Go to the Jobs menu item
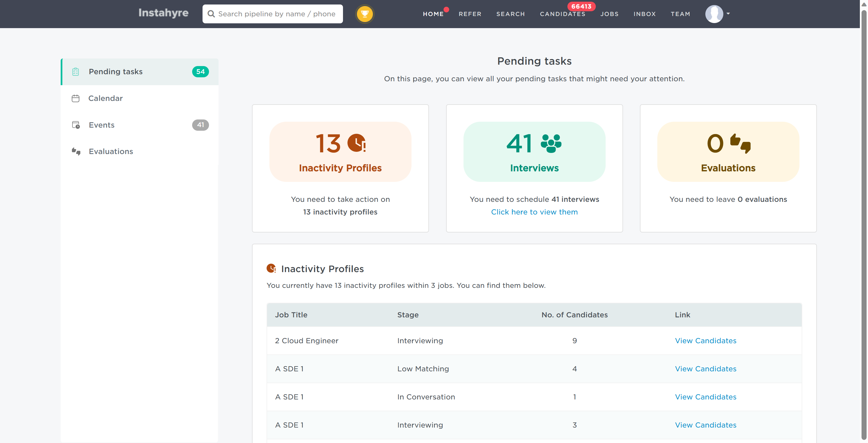The width and height of the screenshot is (868, 443). 609,14
